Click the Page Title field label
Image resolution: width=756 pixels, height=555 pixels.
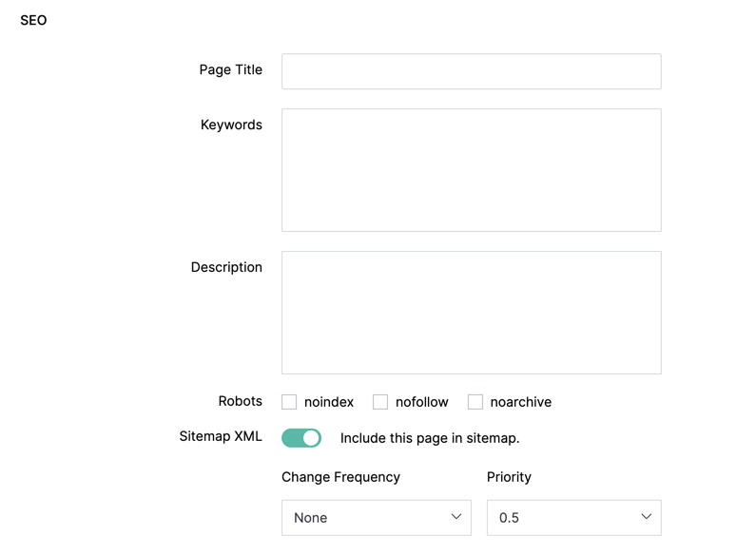pyautogui.click(x=231, y=69)
